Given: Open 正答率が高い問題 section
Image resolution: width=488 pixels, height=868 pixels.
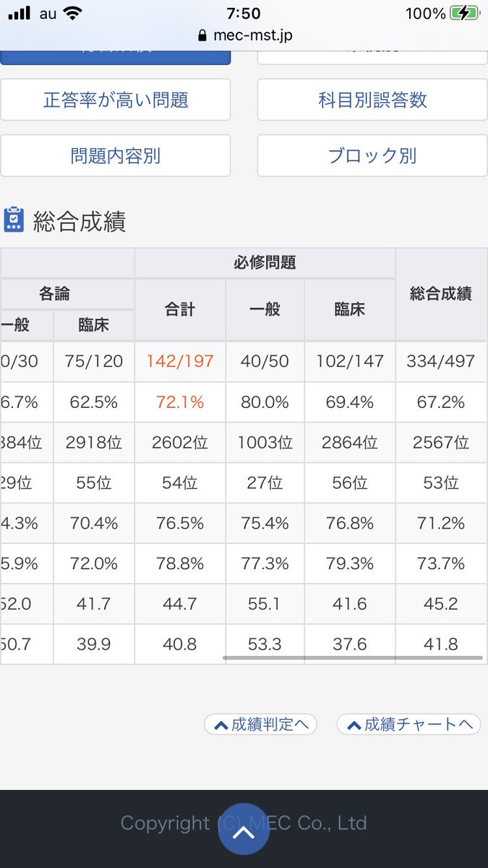Looking at the screenshot, I should [x=116, y=100].
